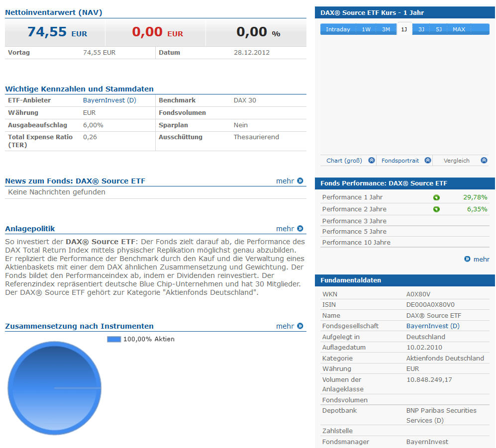Click the Keine Nachrichten gefunden message
The width and height of the screenshot is (496, 448).
tap(57, 192)
